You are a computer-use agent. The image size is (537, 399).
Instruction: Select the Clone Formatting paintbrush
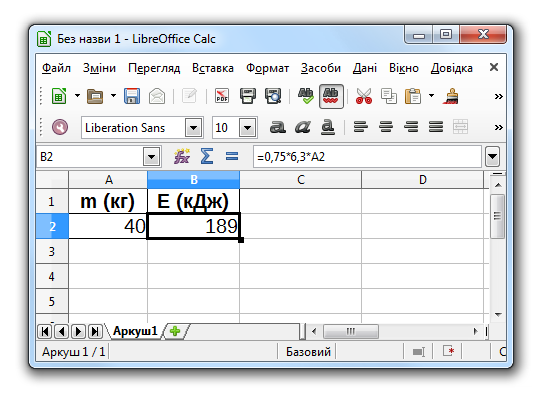[x=451, y=96]
